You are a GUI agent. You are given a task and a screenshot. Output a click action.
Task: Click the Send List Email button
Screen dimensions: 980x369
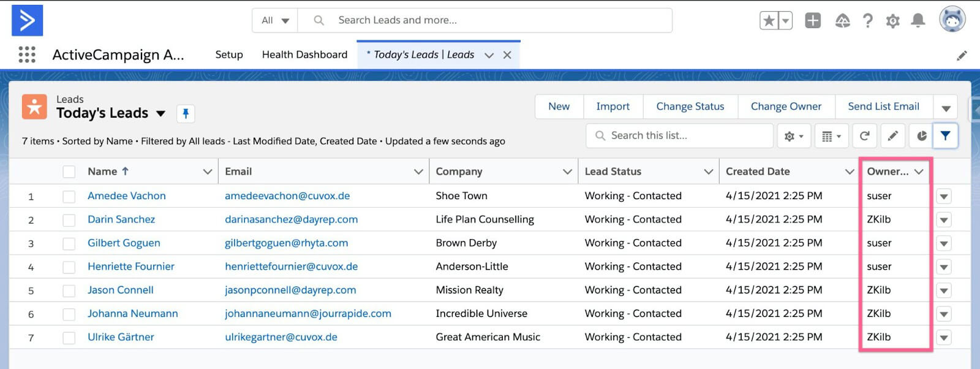(x=883, y=107)
